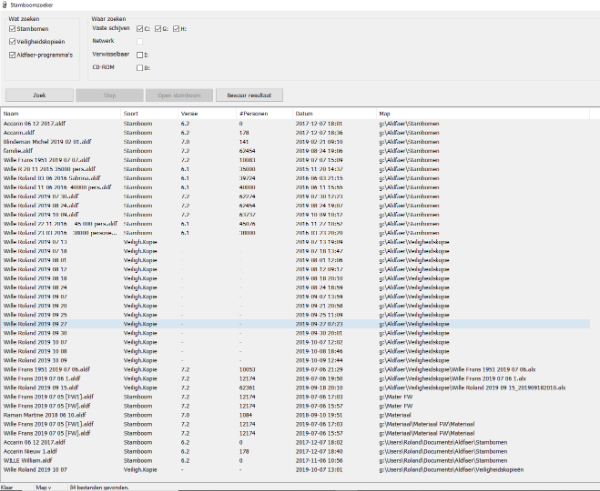The width and height of the screenshot is (600, 491).
Task: Check the CD-ROM D: drive checkbox
Action: pyautogui.click(x=140, y=67)
